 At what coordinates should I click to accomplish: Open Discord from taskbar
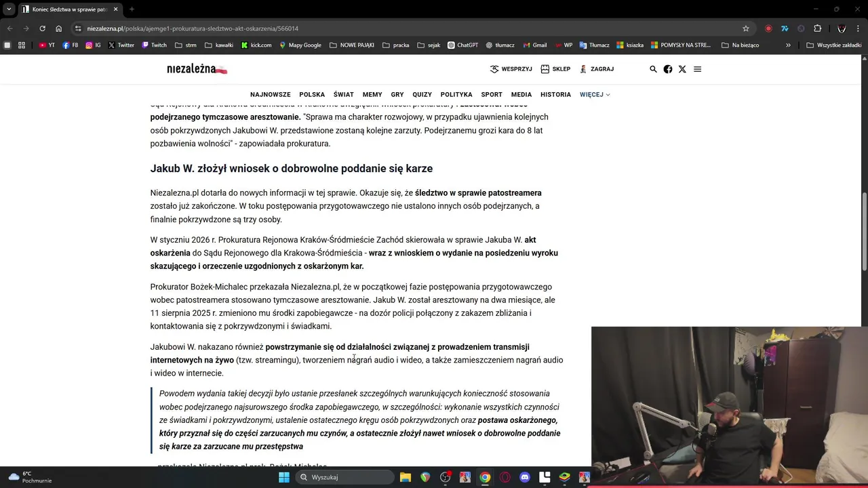coord(524,477)
